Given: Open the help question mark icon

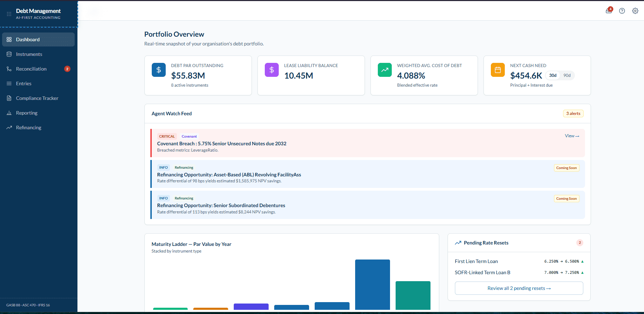Looking at the screenshot, I should click(622, 11).
